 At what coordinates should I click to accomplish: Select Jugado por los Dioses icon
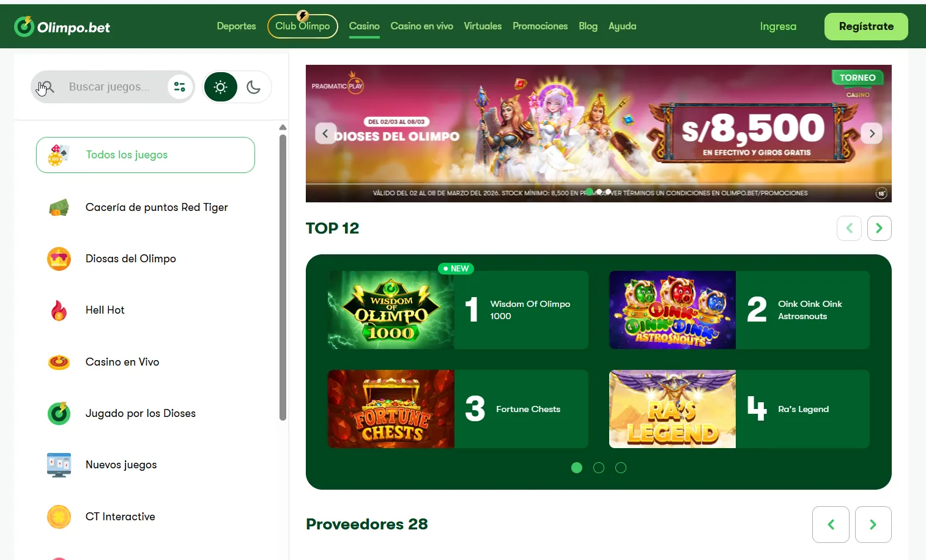coord(59,413)
